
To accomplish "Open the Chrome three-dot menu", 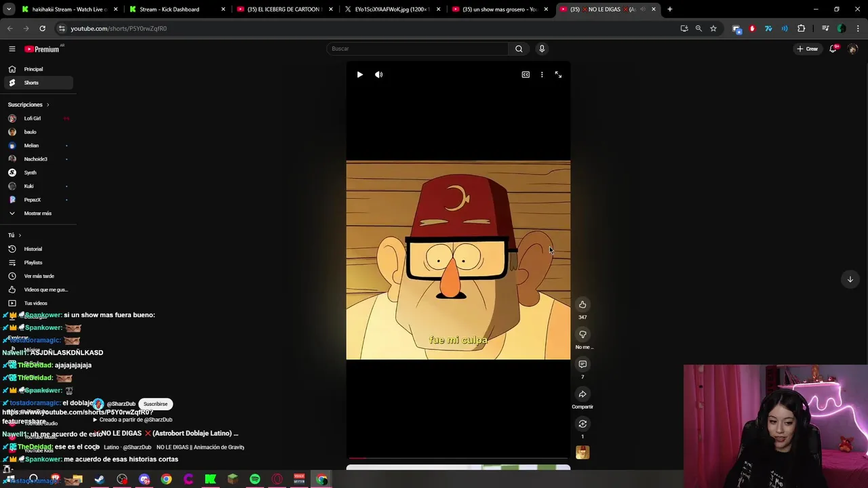I will tap(859, 28).
